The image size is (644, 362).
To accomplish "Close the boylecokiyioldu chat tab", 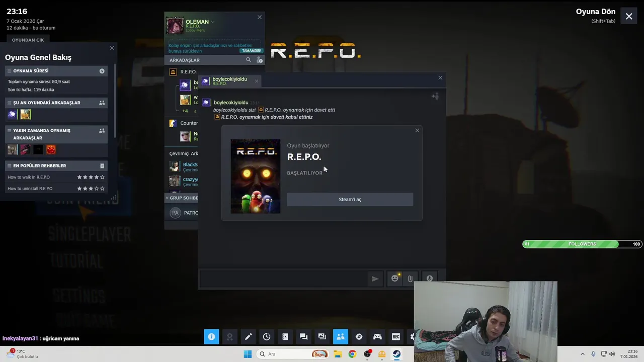I will click(256, 80).
